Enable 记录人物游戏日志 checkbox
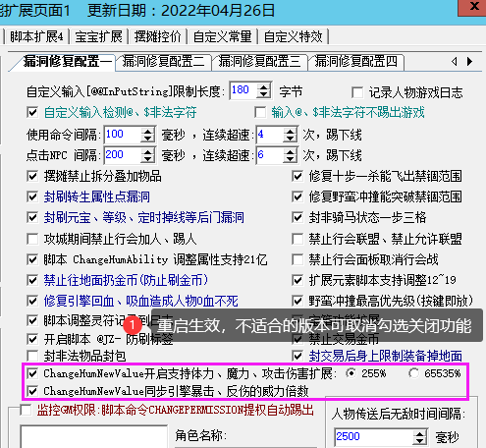This screenshot has width=486, height=448. [357, 92]
